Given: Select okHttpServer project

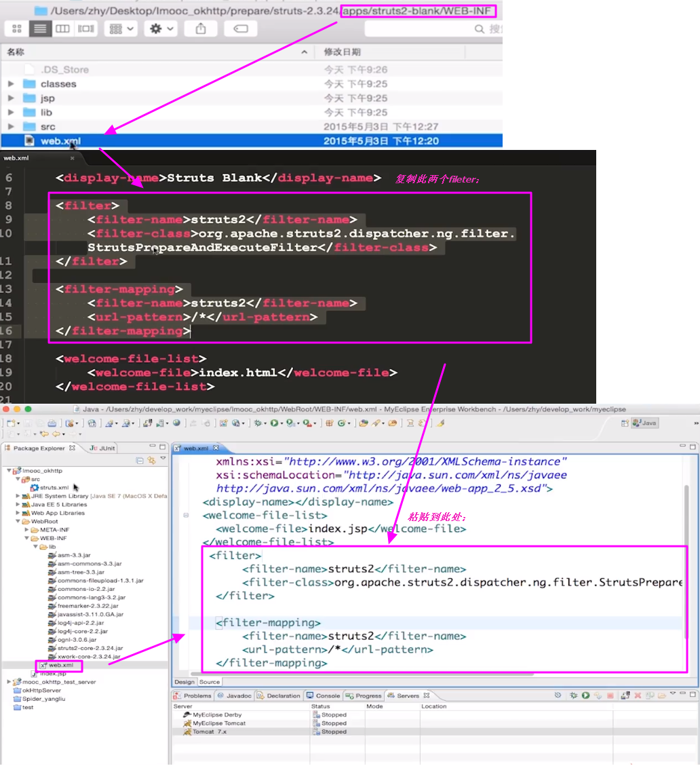Looking at the screenshot, I should [x=37, y=690].
